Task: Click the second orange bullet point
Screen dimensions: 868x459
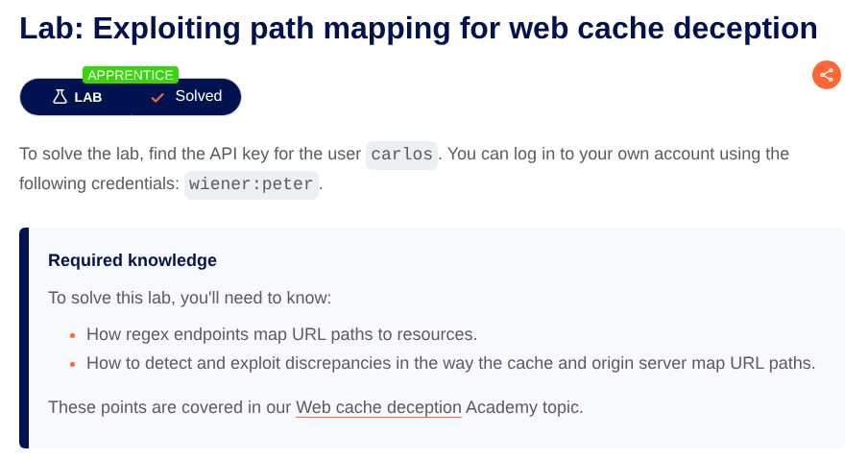Action: 72,364
